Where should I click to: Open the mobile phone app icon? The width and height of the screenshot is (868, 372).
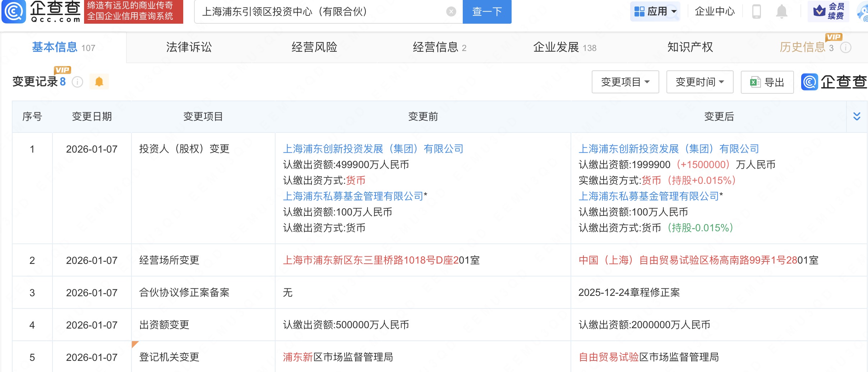(x=756, y=11)
